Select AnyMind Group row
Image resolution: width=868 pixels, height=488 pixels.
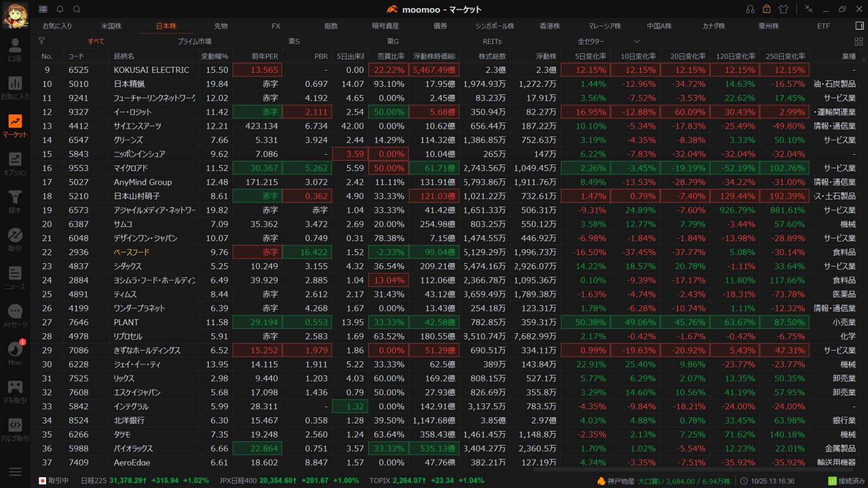[x=446, y=182]
